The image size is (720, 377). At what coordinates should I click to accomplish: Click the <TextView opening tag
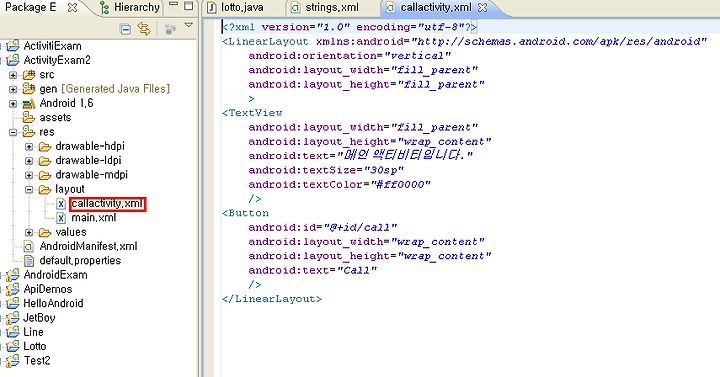pyautogui.click(x=252, y=113)
